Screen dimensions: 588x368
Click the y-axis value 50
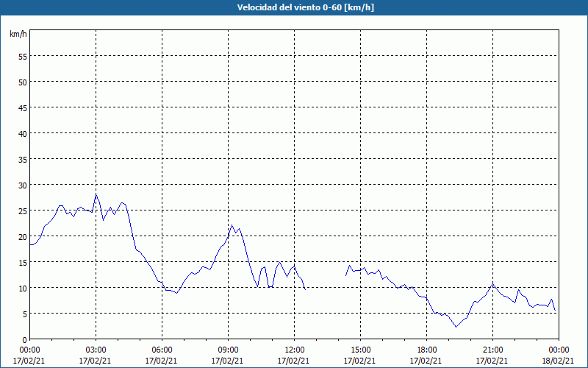click(23, 82)
